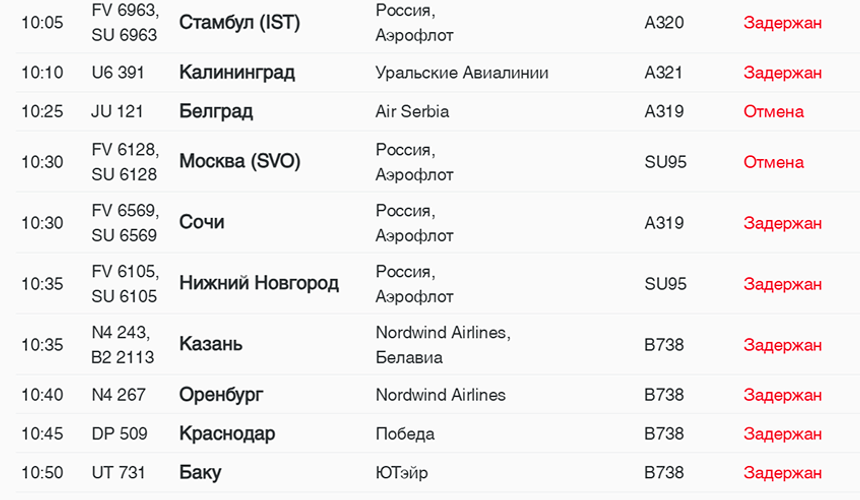
Task: Click the Сочи destination name
Action: coord(201,223)
